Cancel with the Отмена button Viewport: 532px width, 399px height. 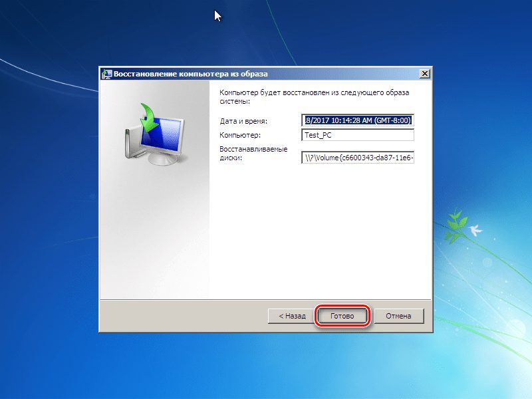398,316
